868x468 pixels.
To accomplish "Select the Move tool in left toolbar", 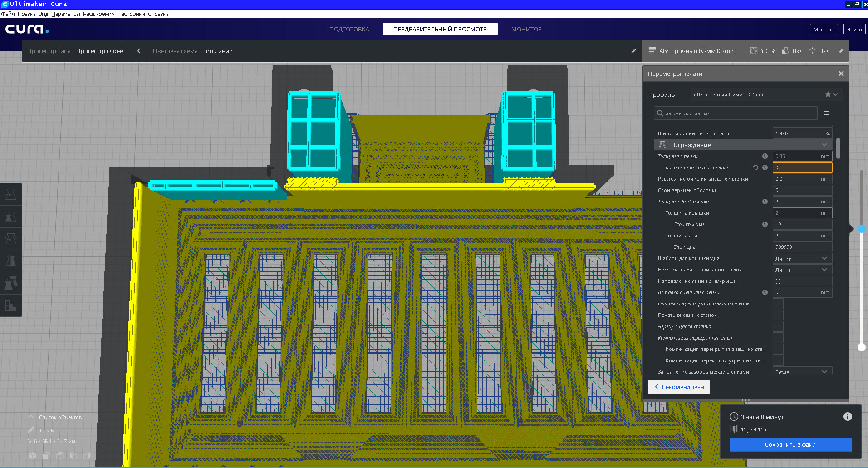I will [11, 194].
